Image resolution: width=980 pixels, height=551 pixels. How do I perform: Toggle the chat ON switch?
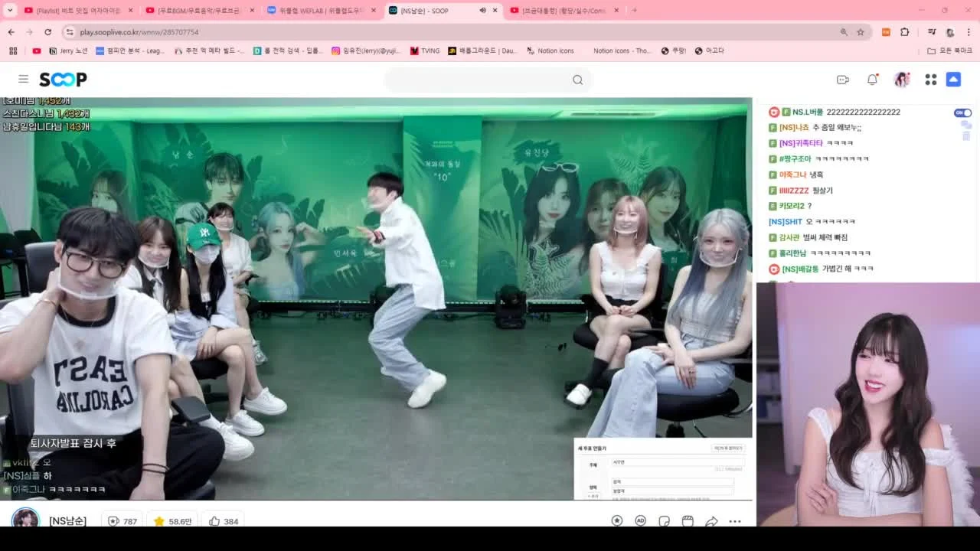pos(962,112)
